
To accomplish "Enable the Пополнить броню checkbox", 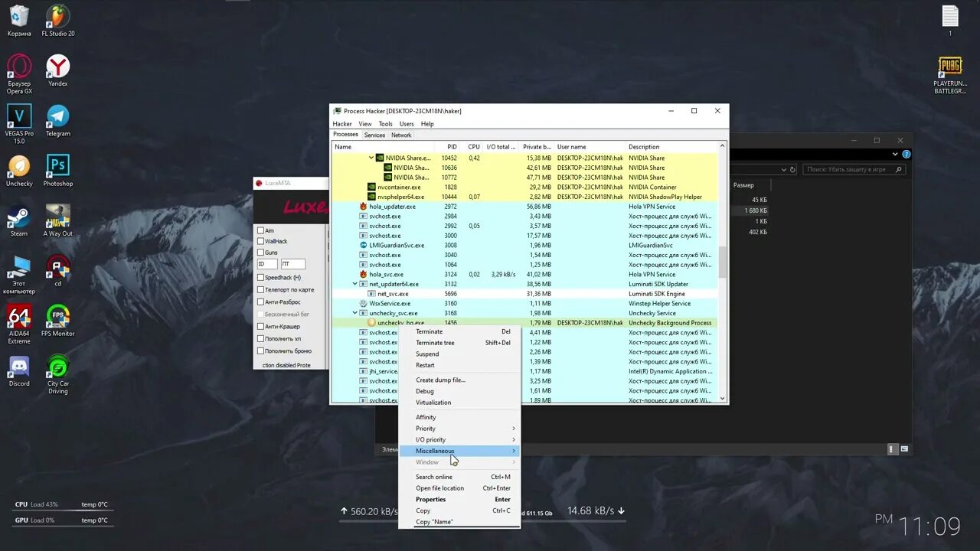I will [260, 350].
